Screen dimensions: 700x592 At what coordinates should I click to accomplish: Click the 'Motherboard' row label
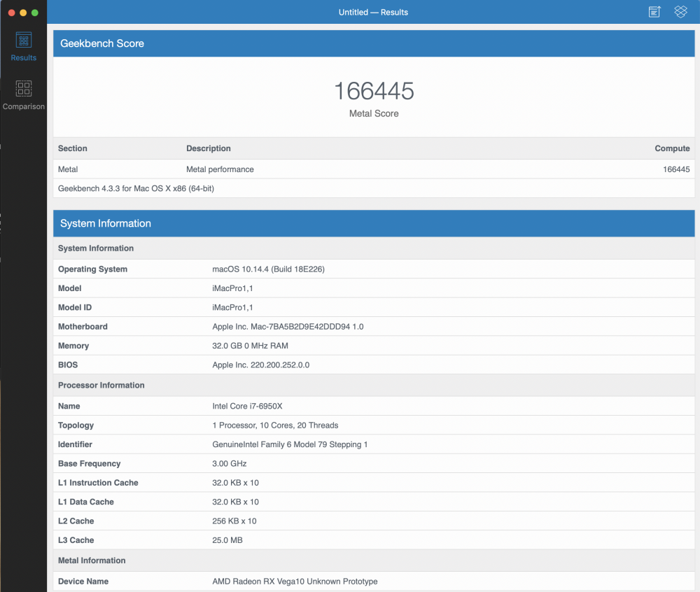[83, 327]
